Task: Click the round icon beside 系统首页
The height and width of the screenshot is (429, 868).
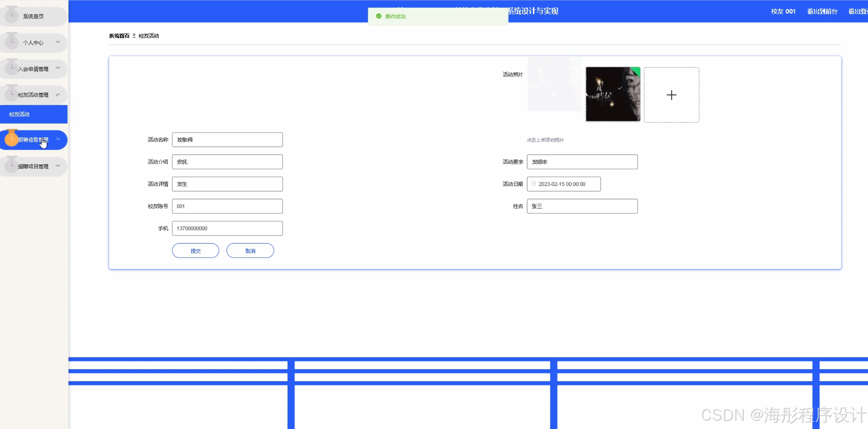Action: pyautogui.click(x=11, y=15)
